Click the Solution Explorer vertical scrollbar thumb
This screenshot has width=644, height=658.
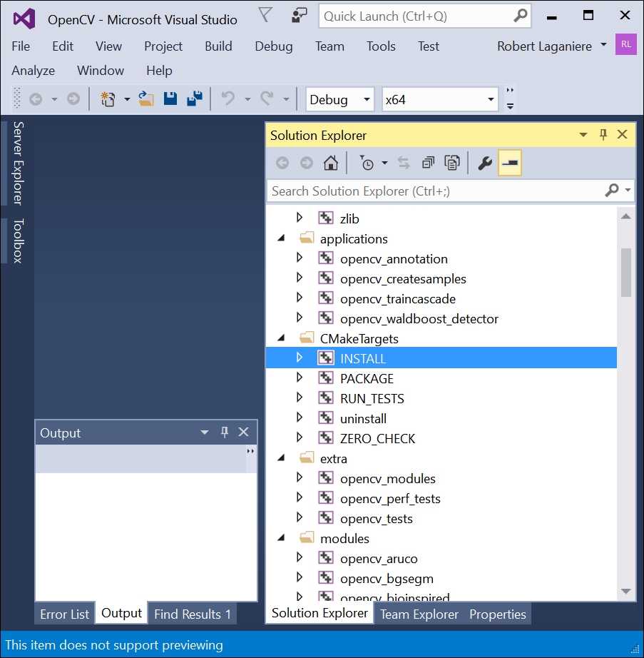[x=626, y=273]
